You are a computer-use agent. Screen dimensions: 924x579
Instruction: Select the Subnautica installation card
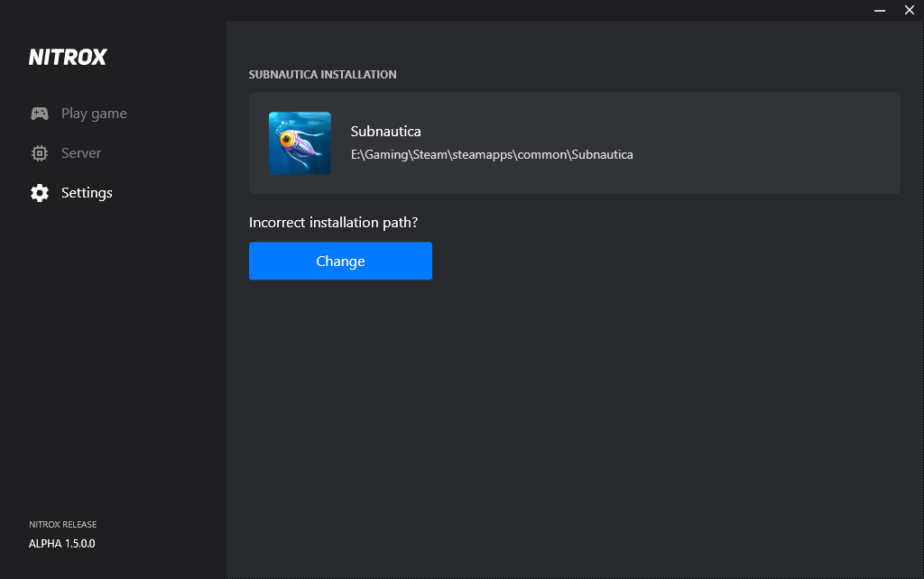click(x=574, y=142)
